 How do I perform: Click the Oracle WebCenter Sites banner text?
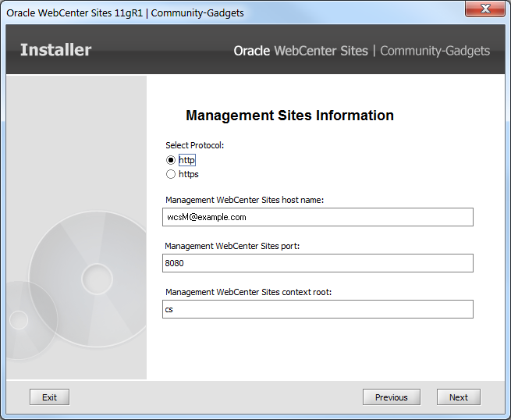click(x=301, y=51)
